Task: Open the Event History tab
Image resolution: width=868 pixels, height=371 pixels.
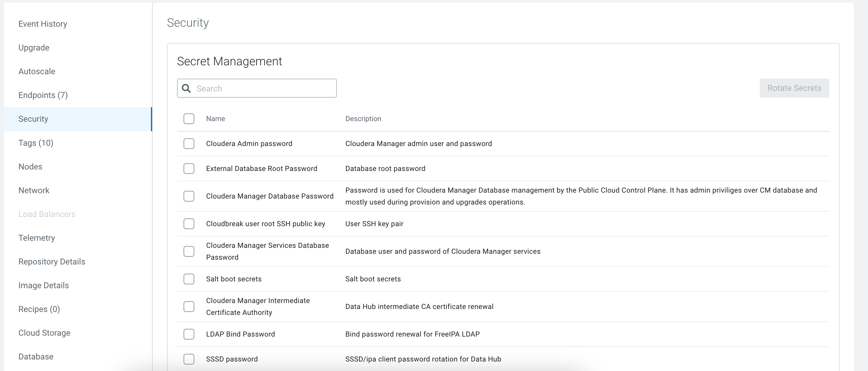Action: (43, 24)
